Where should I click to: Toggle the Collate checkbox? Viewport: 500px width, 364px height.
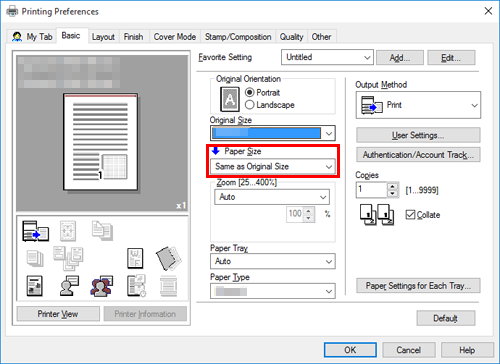410,215
